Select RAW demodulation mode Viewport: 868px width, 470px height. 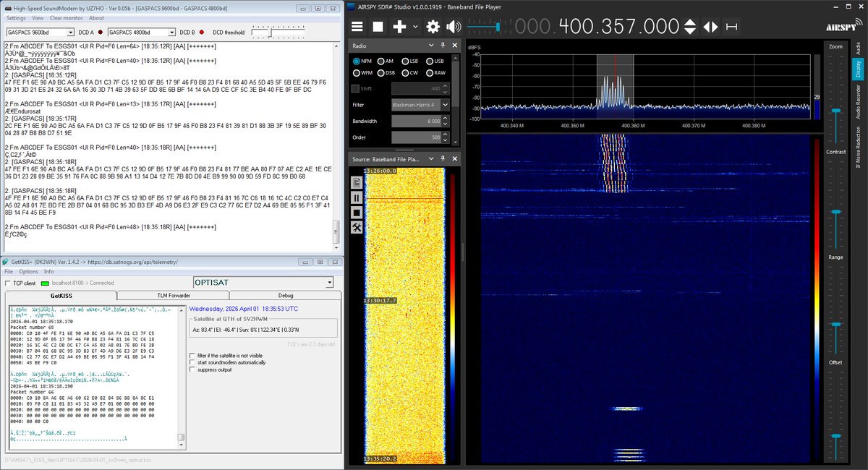point(435,73)
